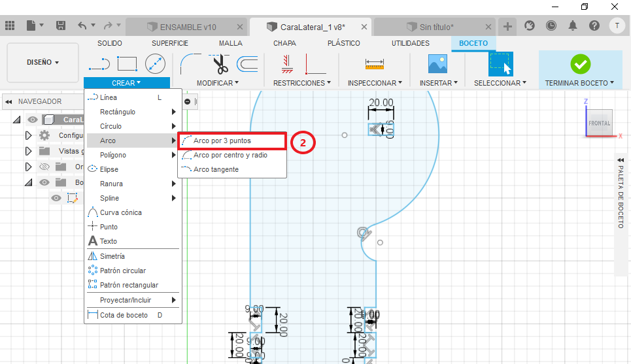The width and height of the screenshot is (631, 364).
Task: Select Texto in the Crear menu
Action: point(133,241)
